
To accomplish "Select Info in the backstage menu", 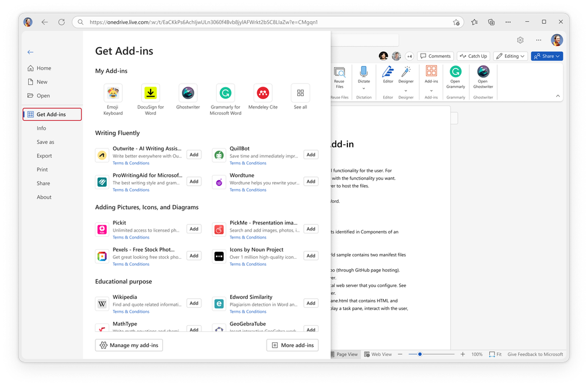I will (x=41, y=128).
